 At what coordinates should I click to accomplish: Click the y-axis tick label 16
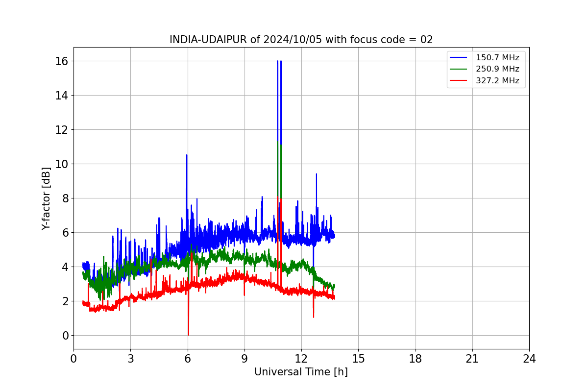(62, 61)
